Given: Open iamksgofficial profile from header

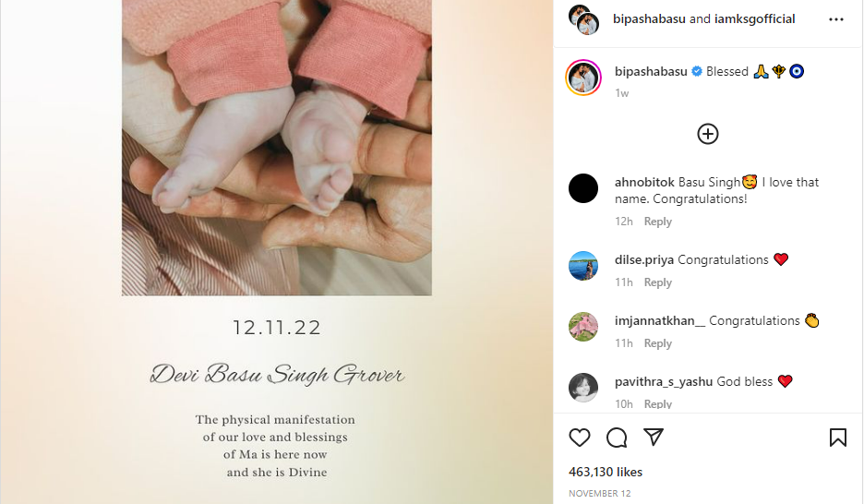Looking at the screenshot, I should point(754,18).
